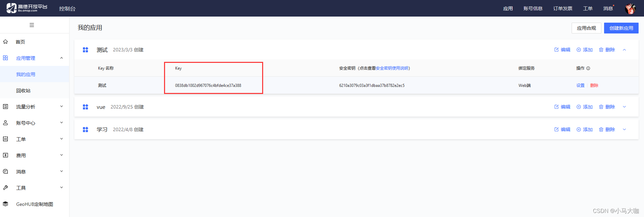This screenshot has width=644, height=217.
Task: Click the account center person icon
Action: click(5, 123)
